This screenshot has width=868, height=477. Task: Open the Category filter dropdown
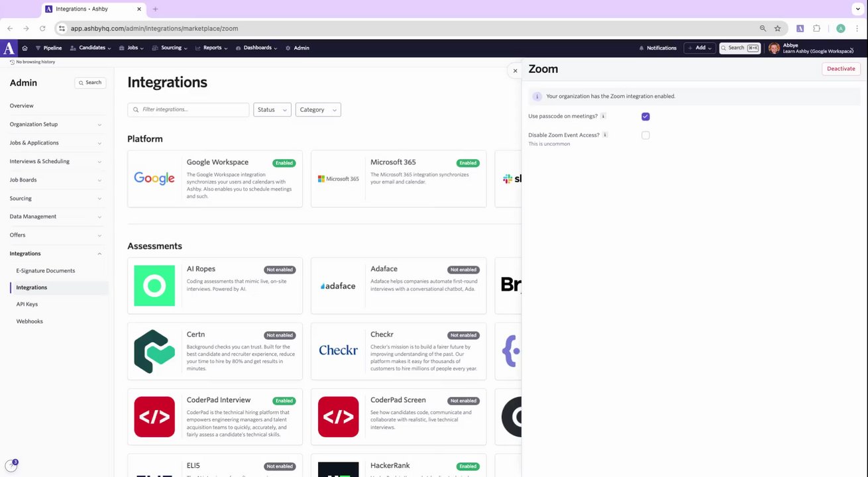pos(318,109)
